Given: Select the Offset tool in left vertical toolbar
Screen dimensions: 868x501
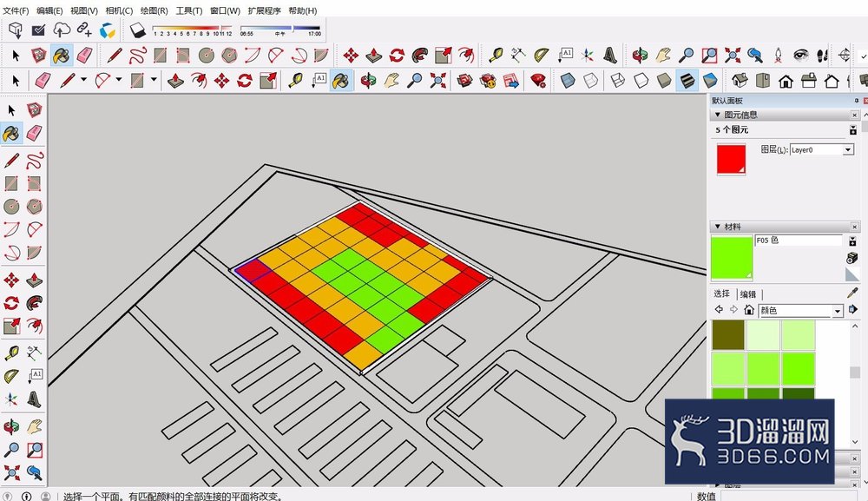Looking at the screenshot, I should point(35,325).
